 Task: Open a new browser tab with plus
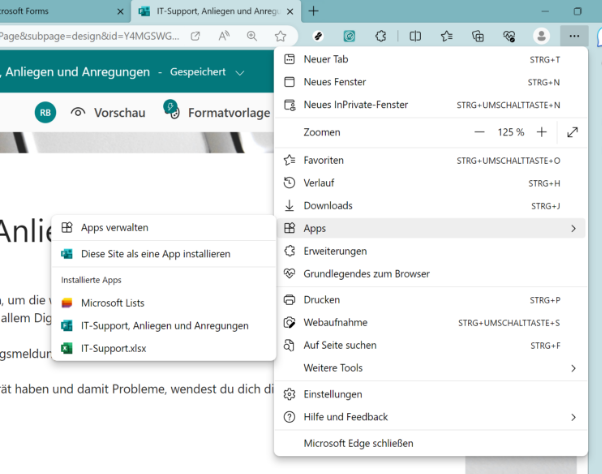click(x=314, y=11)
